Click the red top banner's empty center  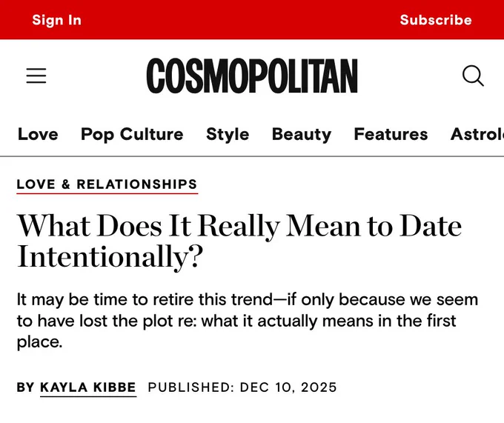(x=240, y=20)
